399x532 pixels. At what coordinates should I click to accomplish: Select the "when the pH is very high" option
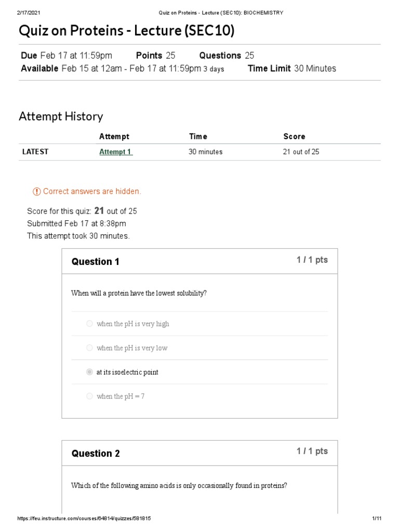(89, 324)
